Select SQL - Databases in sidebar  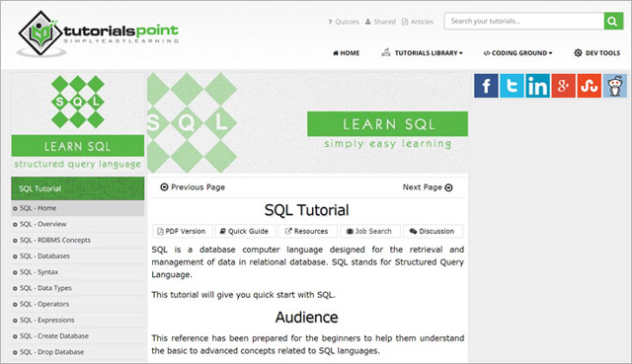click(x=78, y=256)
